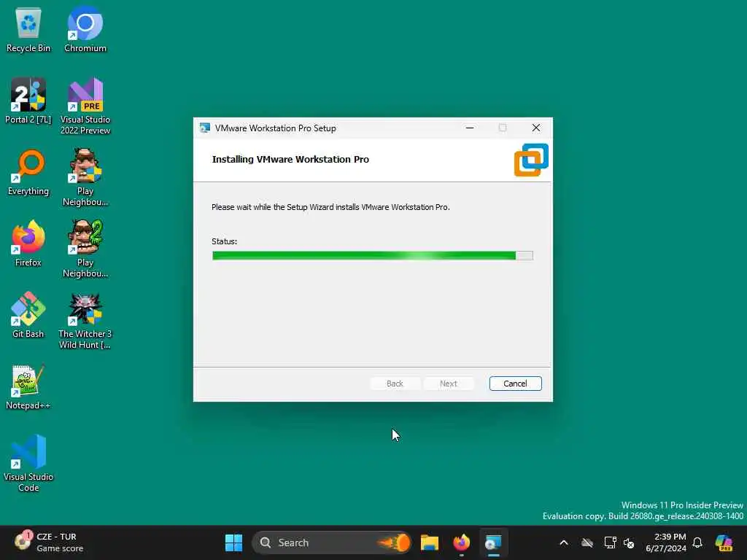
Task: Minimize the VMware Setup window
Action: tap(470, 128)
